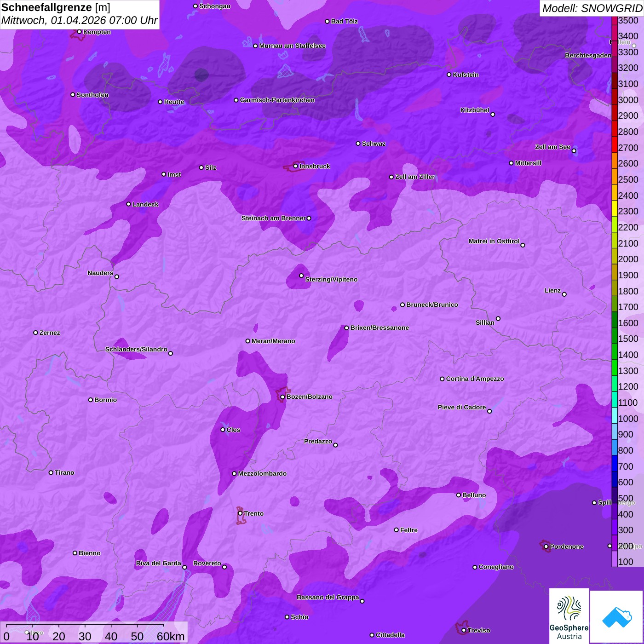The width and height of the screenshot is (644, 644).
Task: Click the Sterzing/Vipiteno marker dot
Action: pyautogui.click(x=301, y=276)
